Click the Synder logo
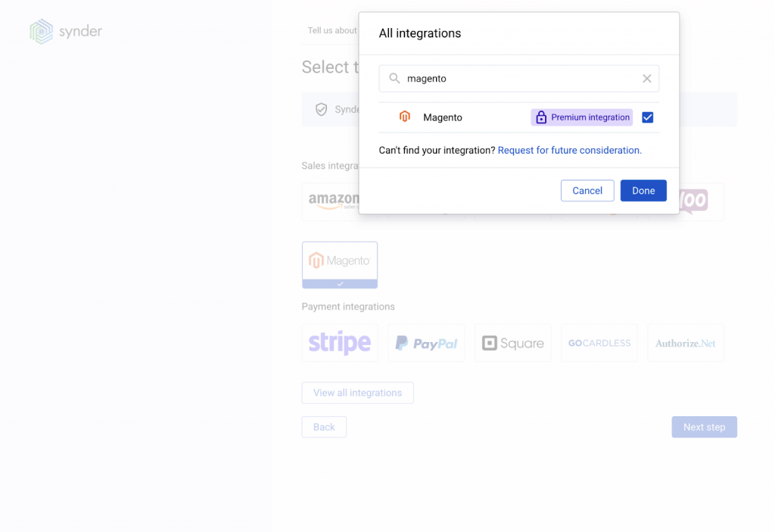This screenshot has height=532, width=775. [x=66, y=31]
